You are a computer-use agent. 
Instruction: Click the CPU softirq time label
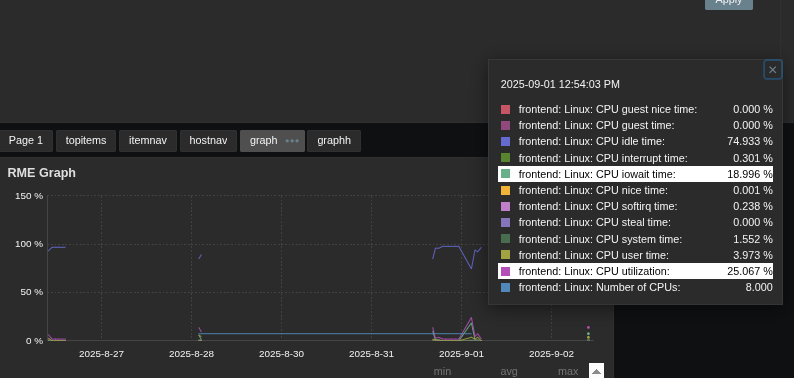point(598,207)
